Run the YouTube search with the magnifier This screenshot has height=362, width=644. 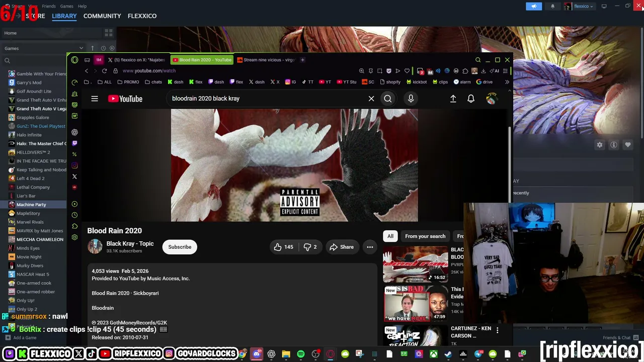click(x=388, y=99)
